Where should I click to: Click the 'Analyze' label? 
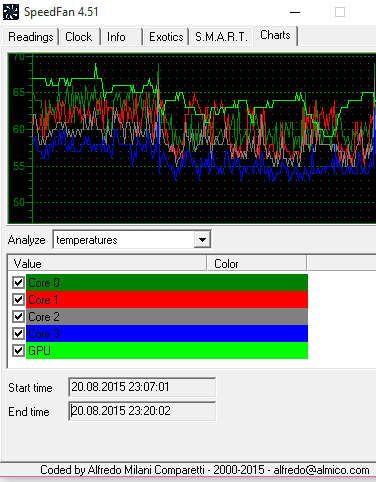click(27, 240)
